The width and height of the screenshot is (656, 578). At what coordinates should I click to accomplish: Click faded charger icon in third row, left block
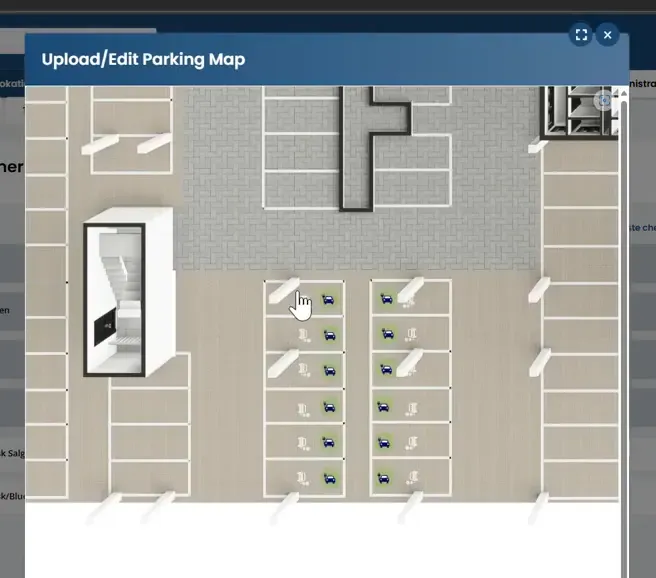(x=304, y=370)
